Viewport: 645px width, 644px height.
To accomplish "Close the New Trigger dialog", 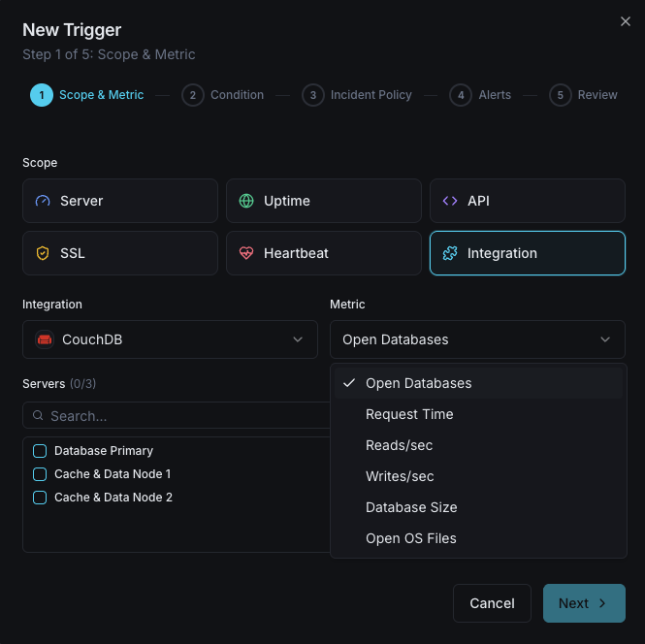I will pos(626,21).
